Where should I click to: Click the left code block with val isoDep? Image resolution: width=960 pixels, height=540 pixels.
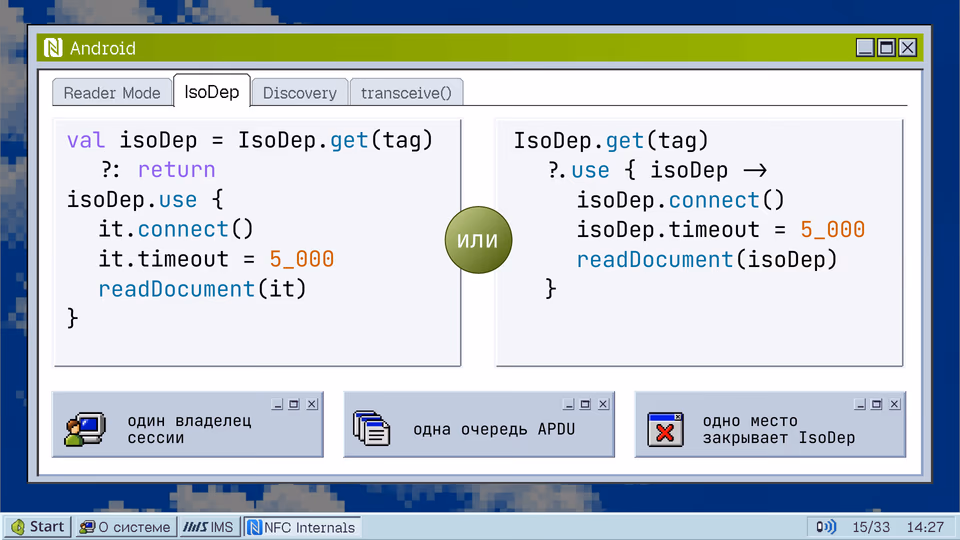pos(257,243)
